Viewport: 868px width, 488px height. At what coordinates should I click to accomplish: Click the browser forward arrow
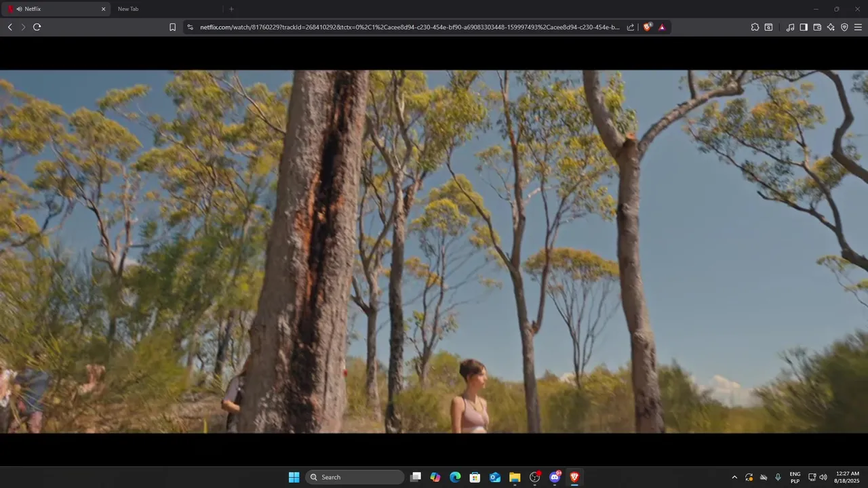(x=23, y=27)
